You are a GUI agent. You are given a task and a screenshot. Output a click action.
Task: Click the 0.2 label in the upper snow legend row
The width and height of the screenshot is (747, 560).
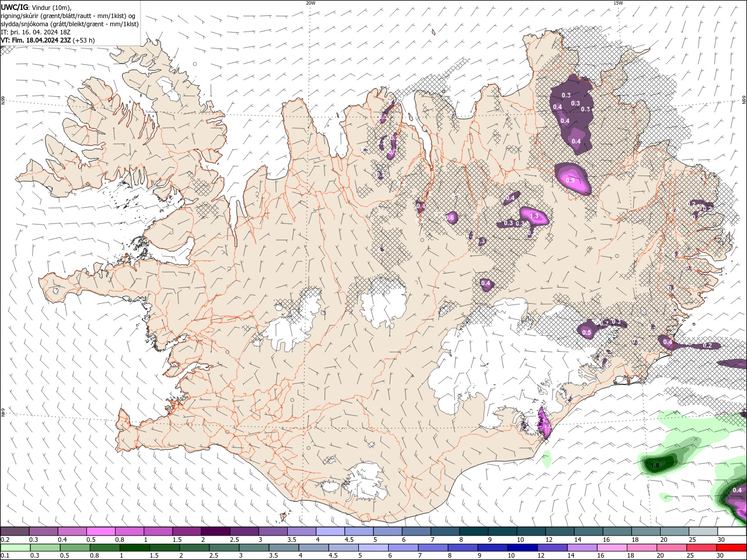pyautogui.click(x=5, y=540)
